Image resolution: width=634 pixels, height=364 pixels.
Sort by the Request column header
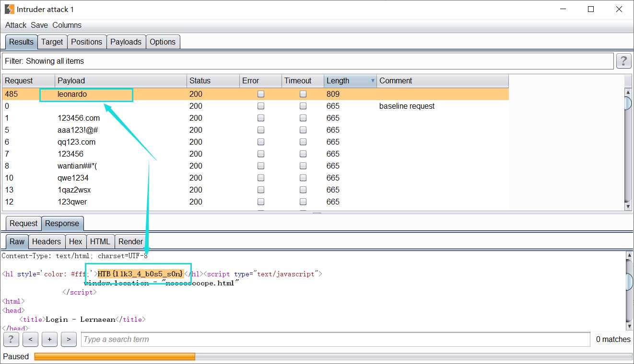point(28,80)
